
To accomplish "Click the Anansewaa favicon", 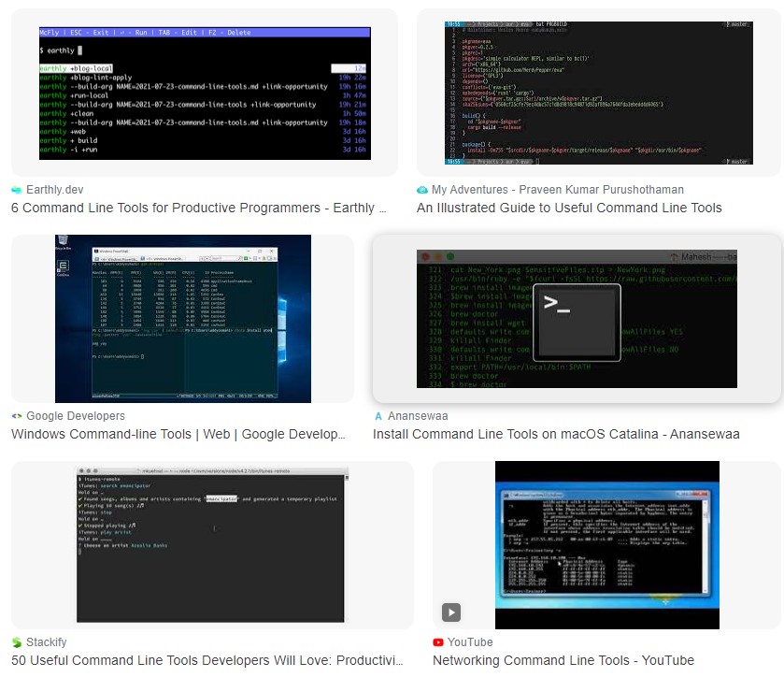I will tap(378, 416).
